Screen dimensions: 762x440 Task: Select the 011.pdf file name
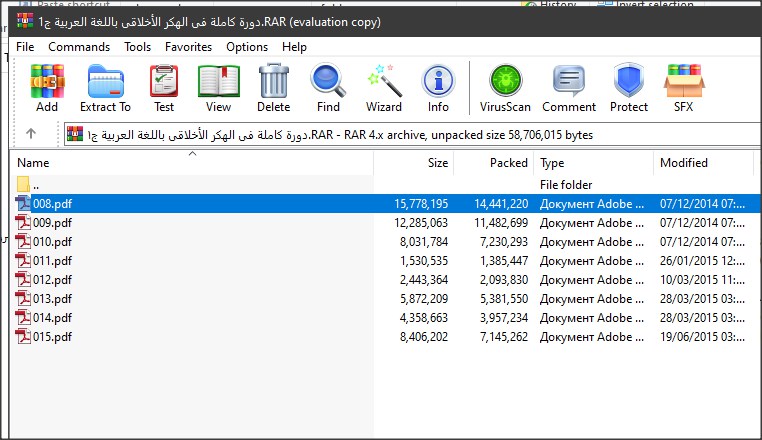[52, 261]
